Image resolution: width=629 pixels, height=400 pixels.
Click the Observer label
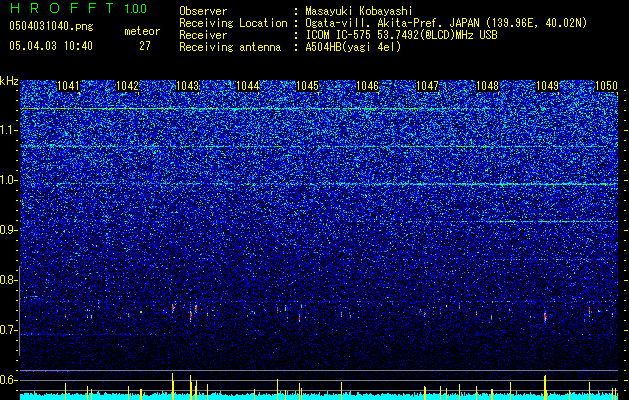pos(203,11)
